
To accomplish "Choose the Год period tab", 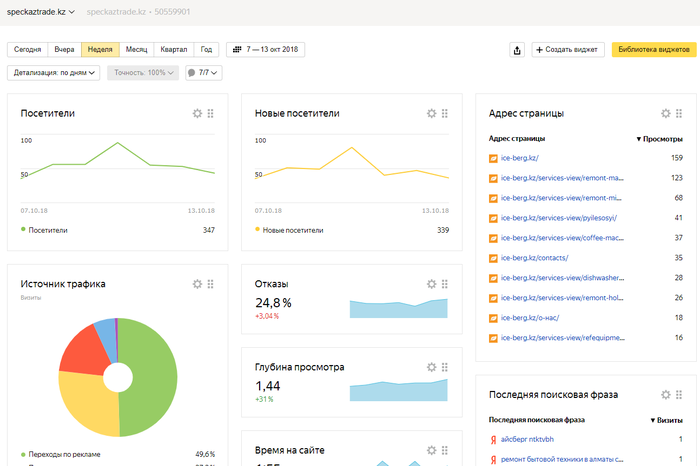I will coord(207,49).
